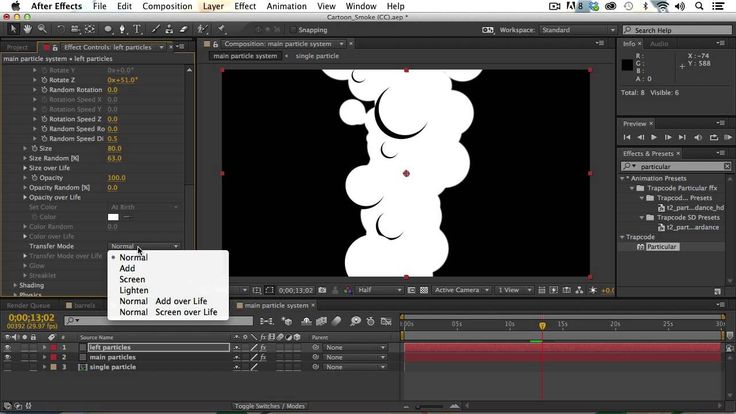This screenshot has height=414, width=736.
Task: Select the Roto Brush tool
Action: [x=202, y=29]
